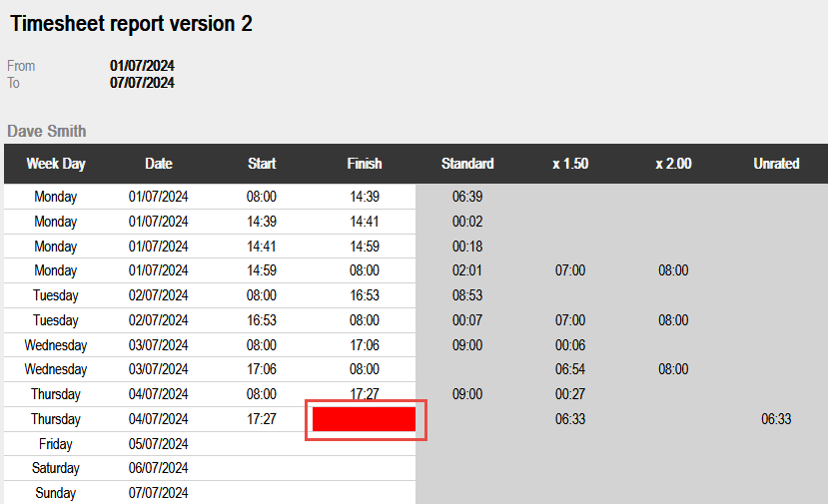Image resolution: width=828 pixels, height=504 pixels.
Task: Select the Saturday week day cell
Action: coord(56,469)
